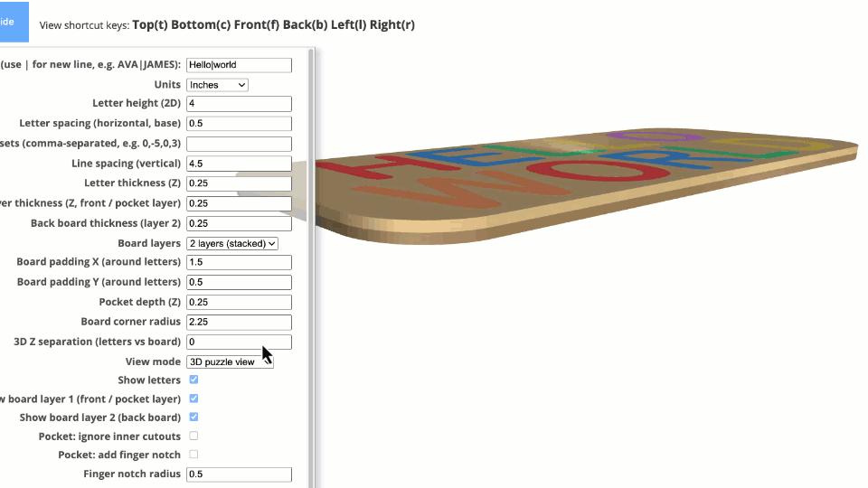Click the Board padding X field
Image resolution: width=868 pixels, height=488 pixels.
pyautogui.click(x=239, y=262)
